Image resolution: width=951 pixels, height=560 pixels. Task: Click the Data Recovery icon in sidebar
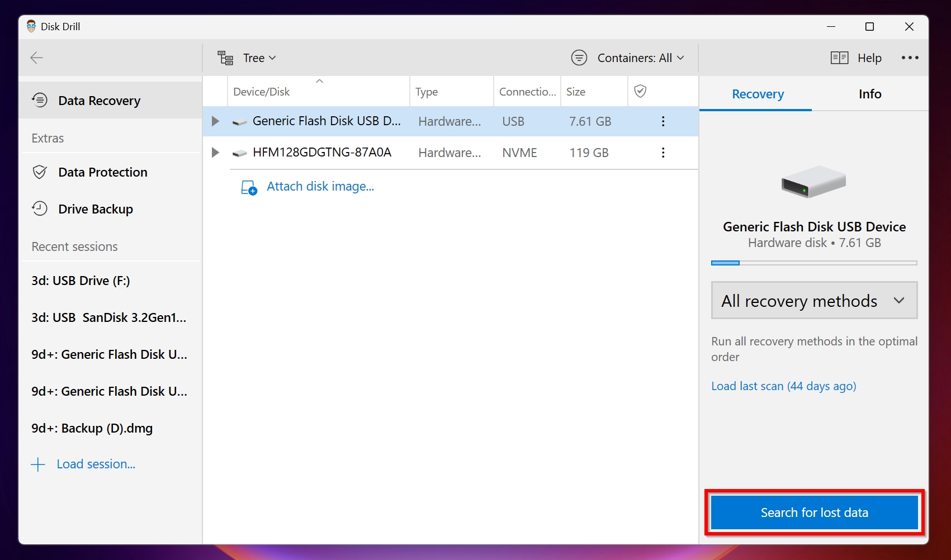[x=40, y=100]
